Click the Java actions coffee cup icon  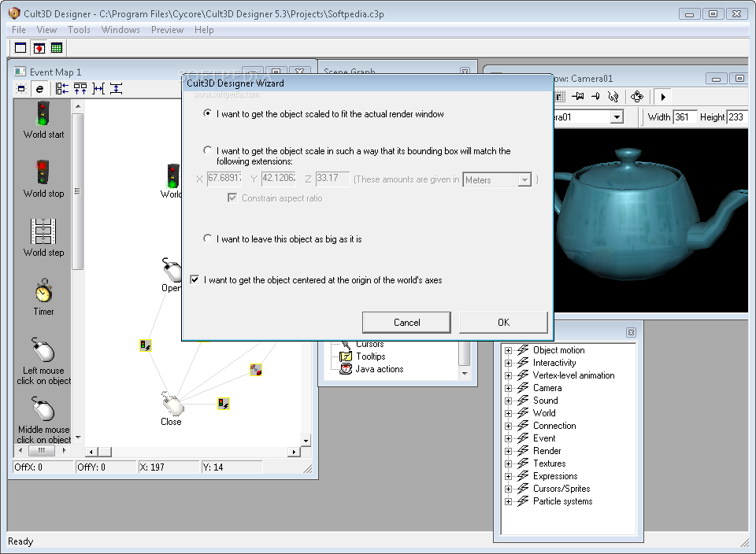346,369
